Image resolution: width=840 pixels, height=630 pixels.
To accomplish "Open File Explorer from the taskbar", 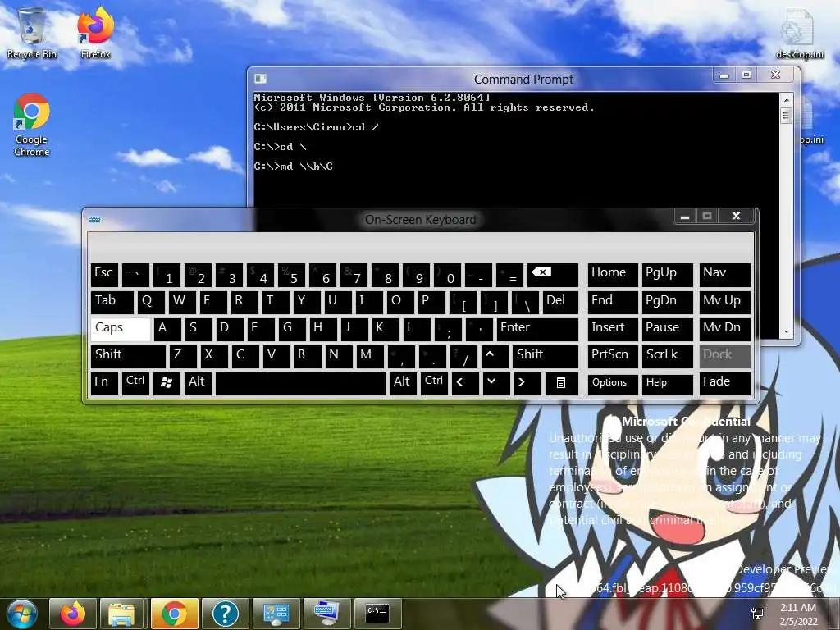I will pos(121,614).
